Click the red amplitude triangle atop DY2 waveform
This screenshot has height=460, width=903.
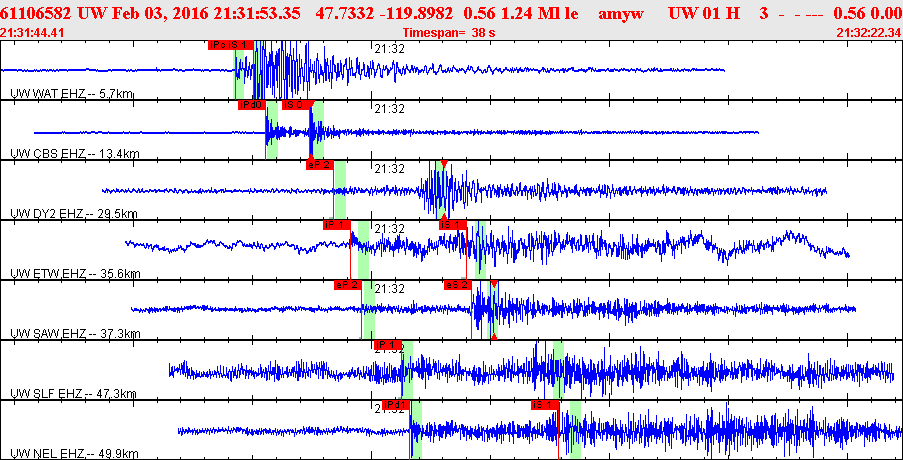443,164
